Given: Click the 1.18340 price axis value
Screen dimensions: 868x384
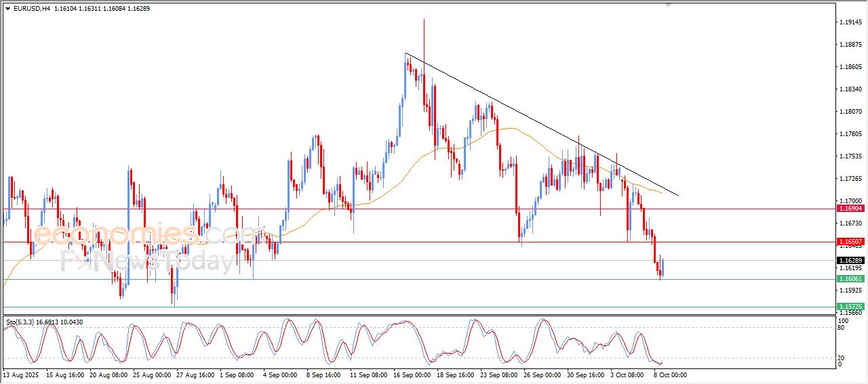Looking at the screenshot, I should (x=850, y=89).
